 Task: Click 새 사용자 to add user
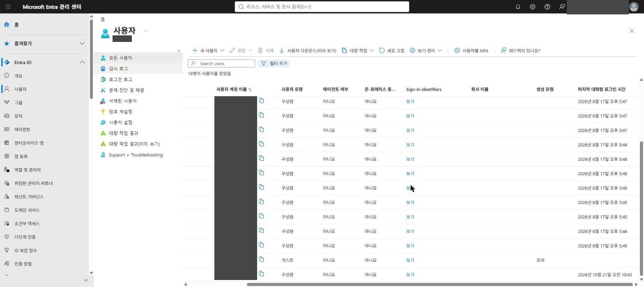(x=208, y=51)
